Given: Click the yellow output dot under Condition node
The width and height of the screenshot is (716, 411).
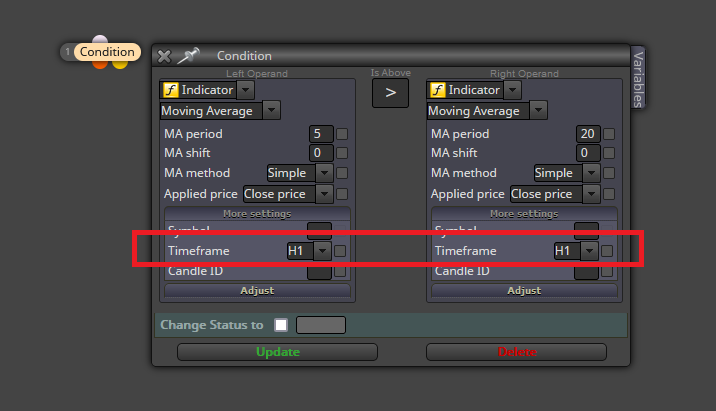Looking at the screenshot, I should coord(120,65).
